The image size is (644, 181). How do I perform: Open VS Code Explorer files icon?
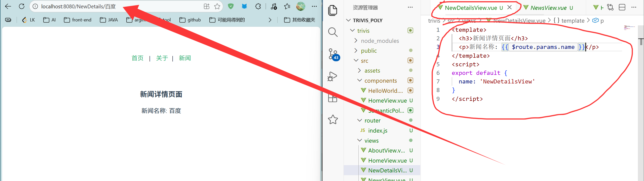(333, 10)
